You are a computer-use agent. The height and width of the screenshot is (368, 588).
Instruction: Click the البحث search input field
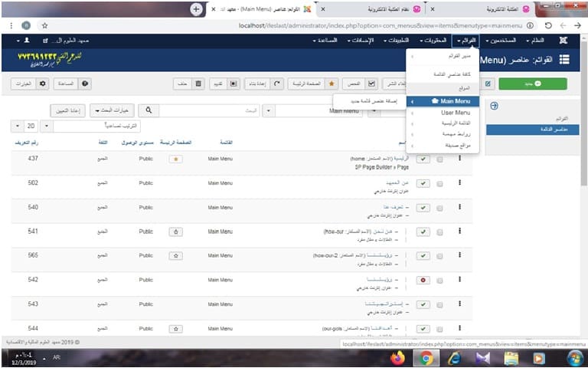(209, 110)
